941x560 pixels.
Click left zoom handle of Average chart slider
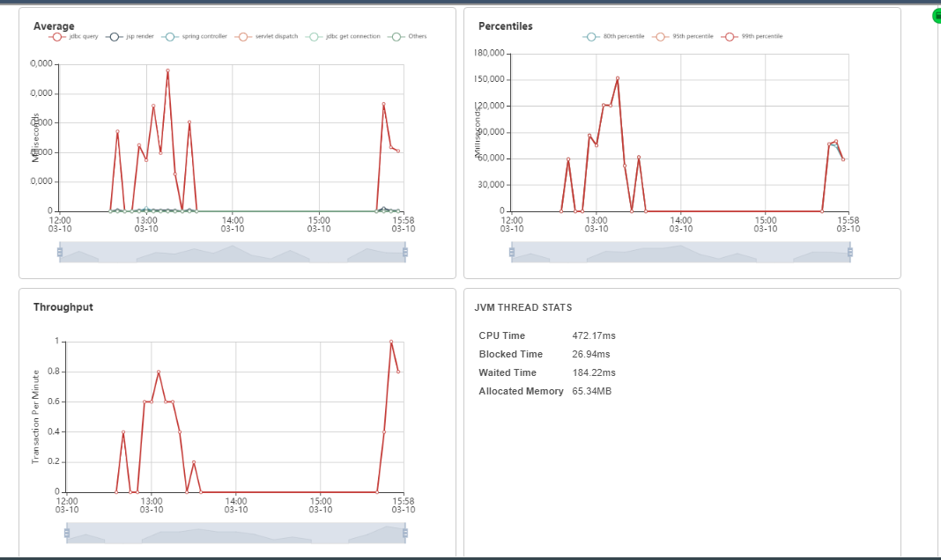coord(60,253)
